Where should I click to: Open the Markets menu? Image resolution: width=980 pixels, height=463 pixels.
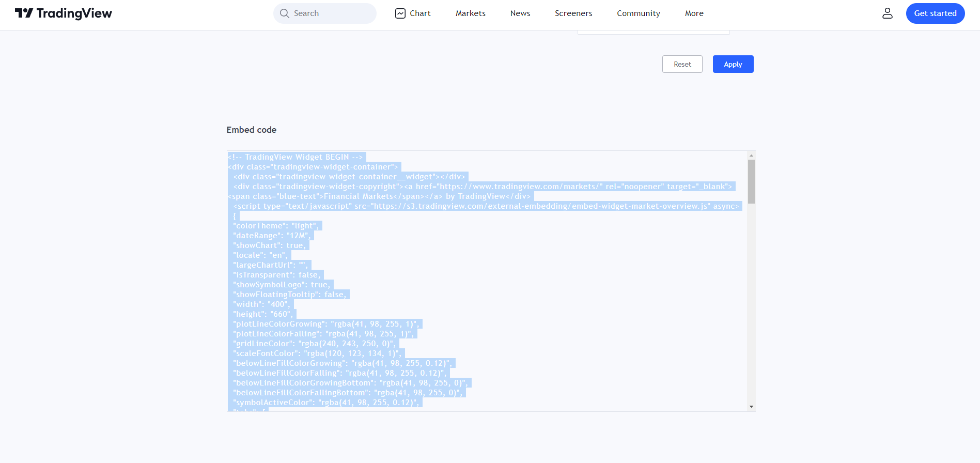click(470, 13)
